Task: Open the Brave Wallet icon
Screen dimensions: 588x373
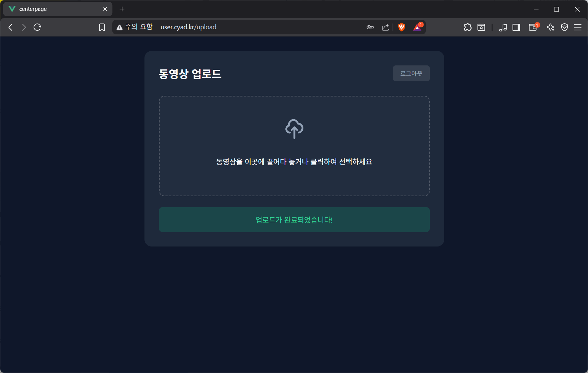Action: coord(533,27)
